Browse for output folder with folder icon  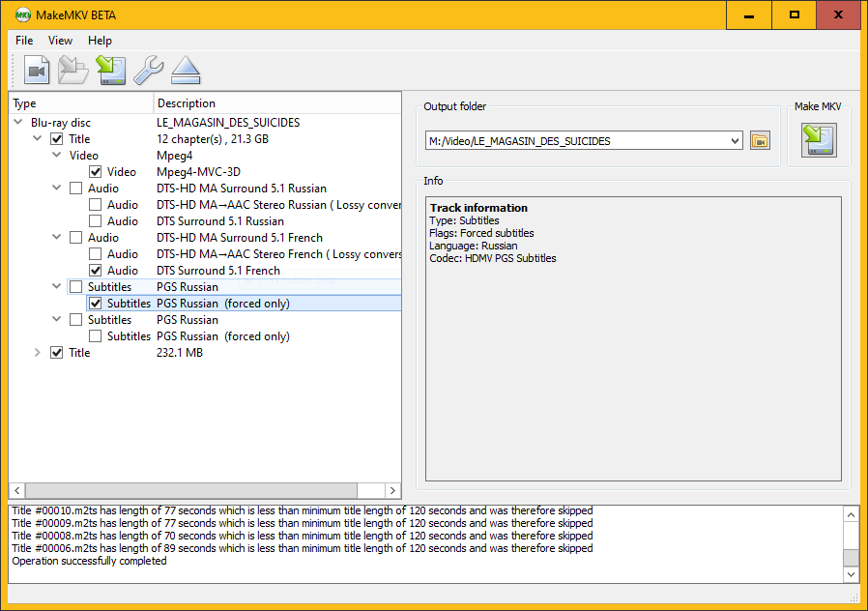click(x=760, y=140)
